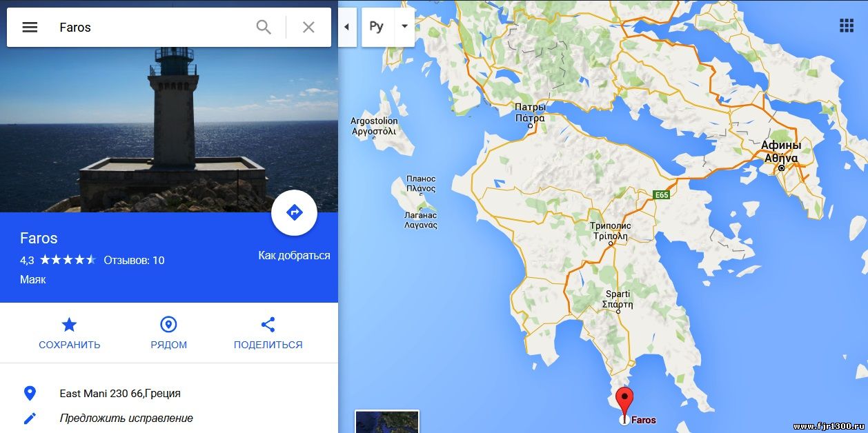Toggle satellite view thumbnail

[387, 422]
